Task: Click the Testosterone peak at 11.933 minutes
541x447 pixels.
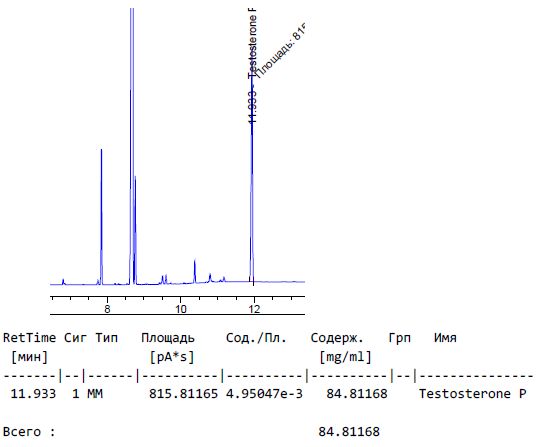Action: click(x=252, y=179)
